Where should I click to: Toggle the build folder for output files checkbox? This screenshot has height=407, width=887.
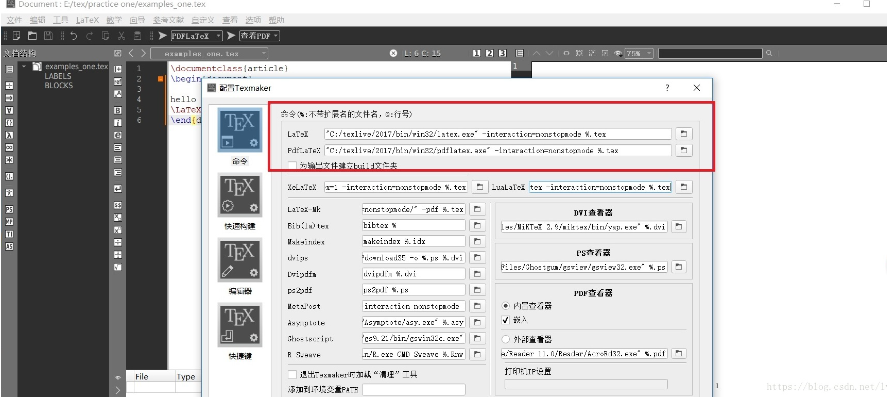click(292, 166)
